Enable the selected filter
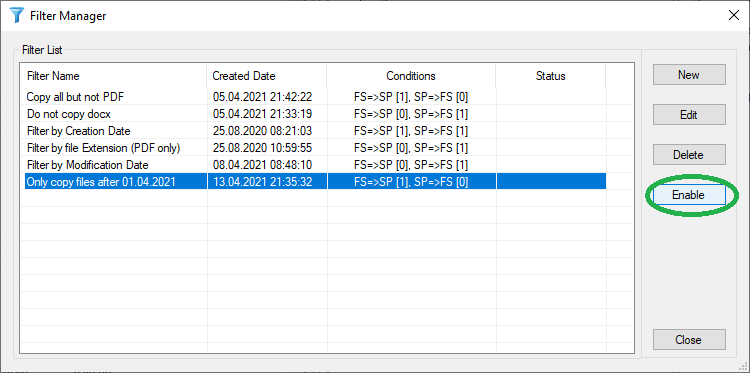The width and height of the screenshot is (750, 373). (x=689, y=195)
